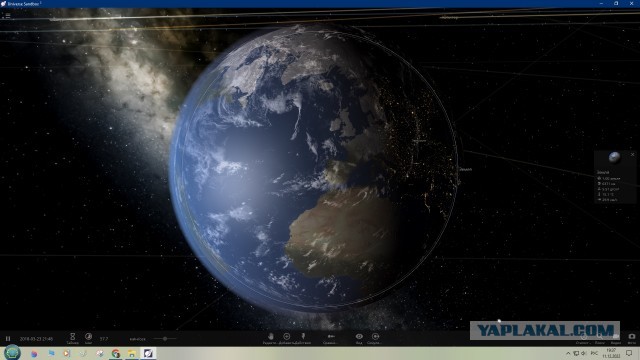Close the Earth info panel
Viewport: 640px width, 360px height.
(632, 154)
